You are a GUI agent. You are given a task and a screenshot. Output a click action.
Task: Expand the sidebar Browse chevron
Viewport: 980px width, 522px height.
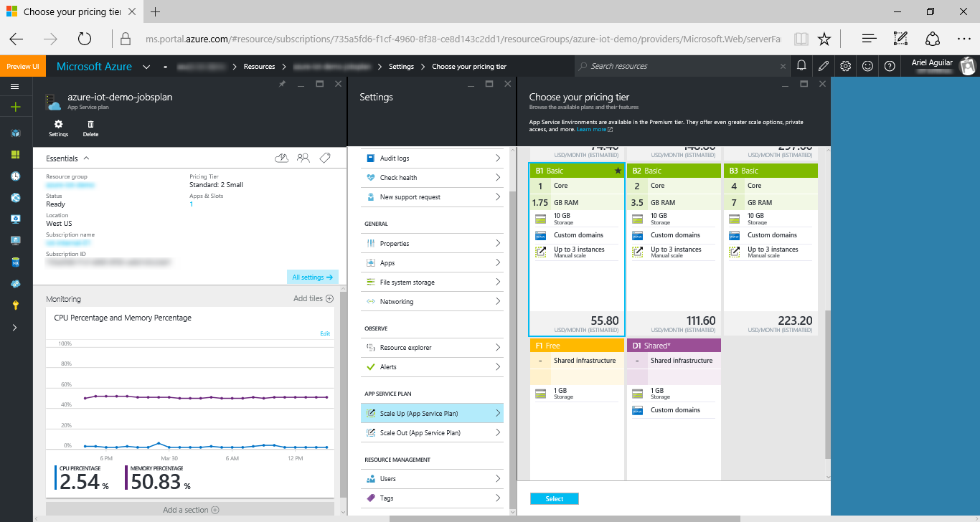coord(15,327)
